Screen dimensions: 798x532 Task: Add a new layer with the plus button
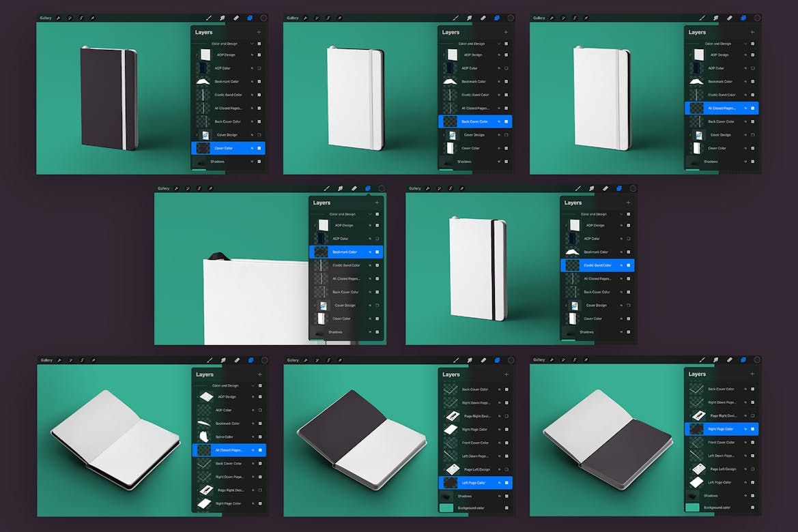pyautogui.click(x=259, y=32)
